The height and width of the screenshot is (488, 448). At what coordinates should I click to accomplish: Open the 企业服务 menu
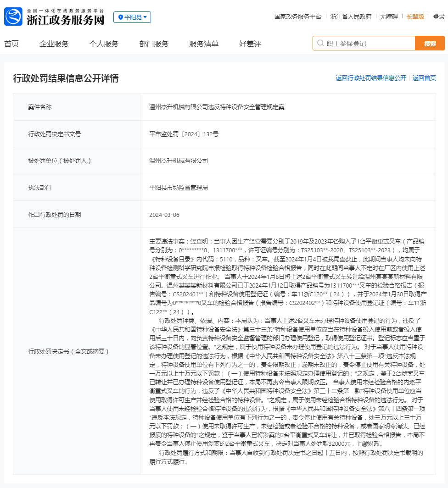click(x=54, y=44)
